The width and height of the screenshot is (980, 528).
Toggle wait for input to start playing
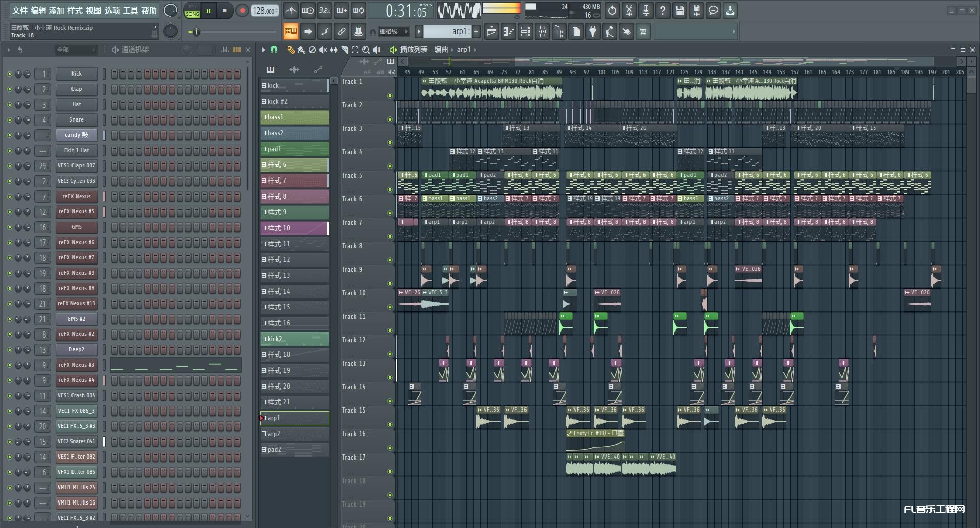click(x=308, y=10)
